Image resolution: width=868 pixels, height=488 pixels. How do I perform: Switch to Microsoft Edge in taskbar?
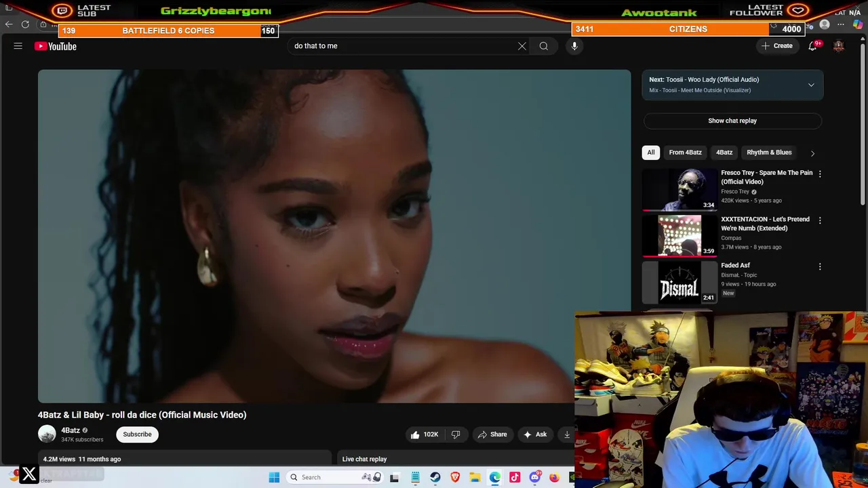coord(495,477)
